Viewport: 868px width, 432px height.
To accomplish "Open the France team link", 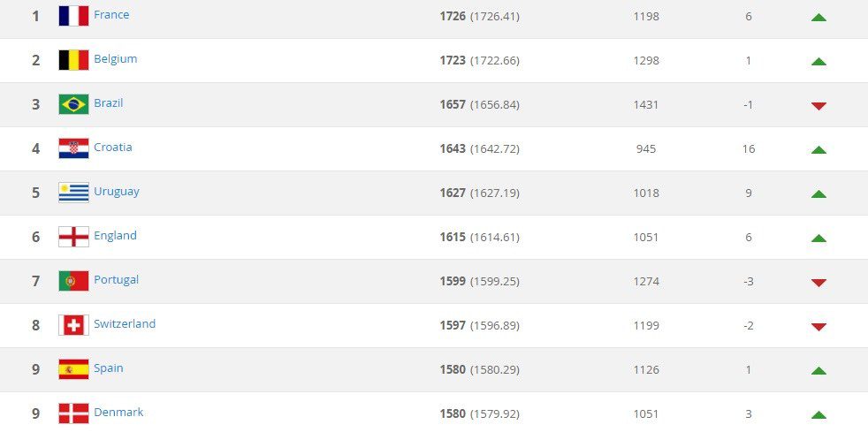I will pyautogui.click(x=111, y=15).
